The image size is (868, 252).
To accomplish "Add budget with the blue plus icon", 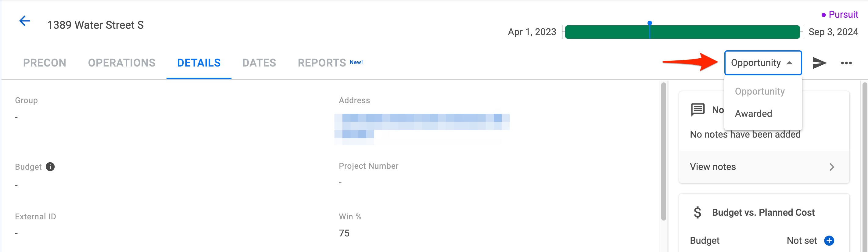I will [x=829, y=240].
